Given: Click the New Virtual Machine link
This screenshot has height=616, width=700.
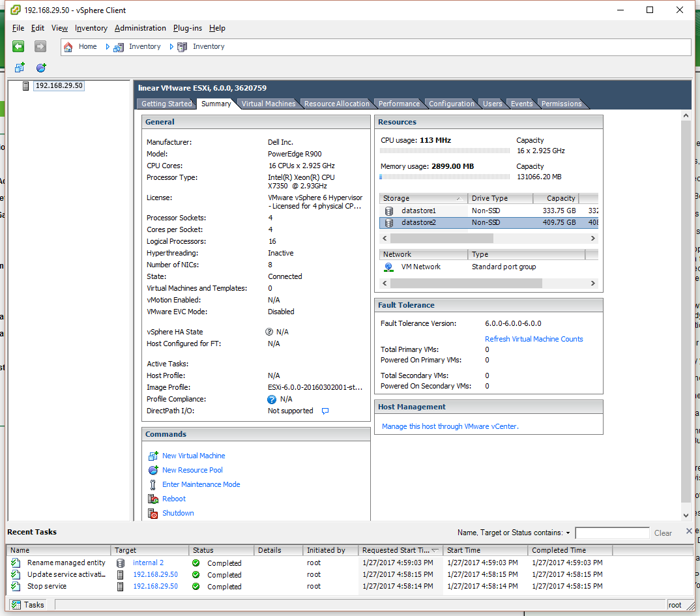Looking at the screenshot, I should (x=194, y=456).
